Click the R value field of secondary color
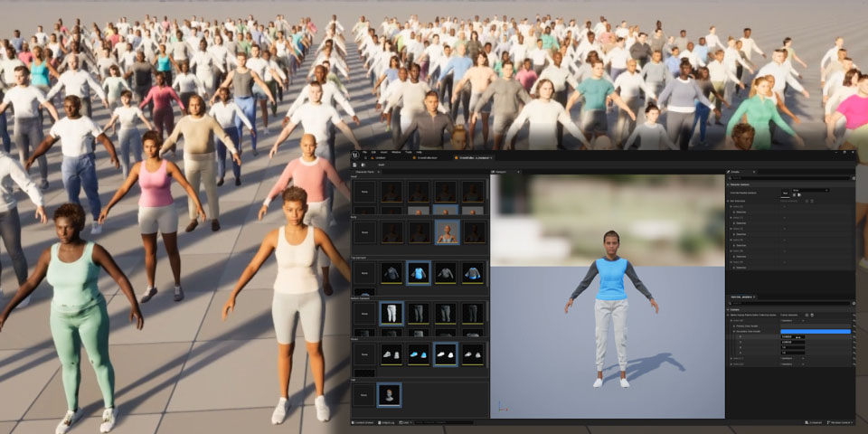 [x=793, y=336]
